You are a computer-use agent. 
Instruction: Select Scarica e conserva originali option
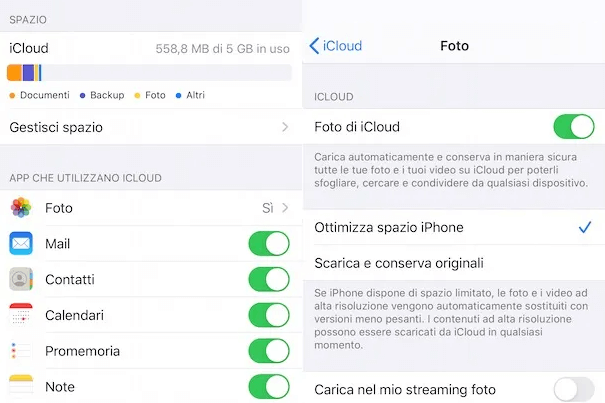(x=399, y=263)
